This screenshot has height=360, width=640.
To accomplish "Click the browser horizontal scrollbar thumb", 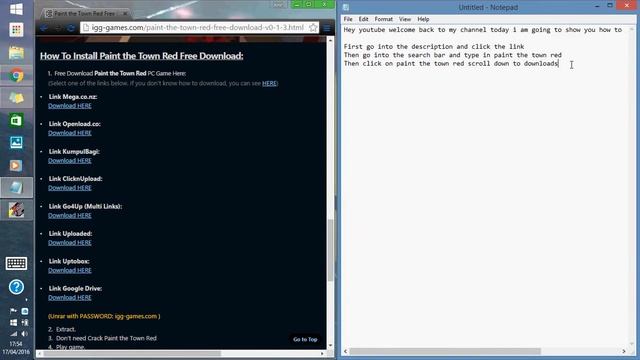I will click(x=132, y=353).
